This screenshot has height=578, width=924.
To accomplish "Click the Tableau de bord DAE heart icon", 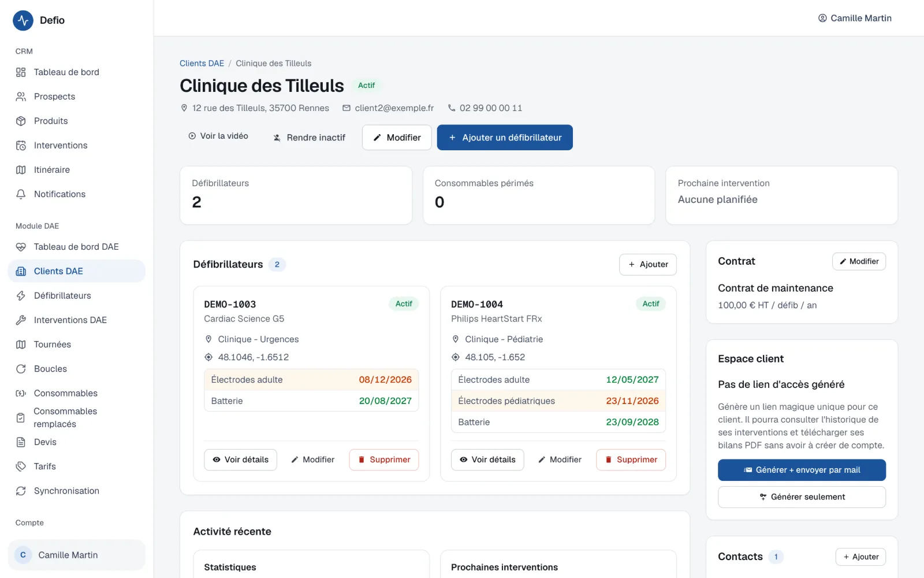I will point(21,247).
